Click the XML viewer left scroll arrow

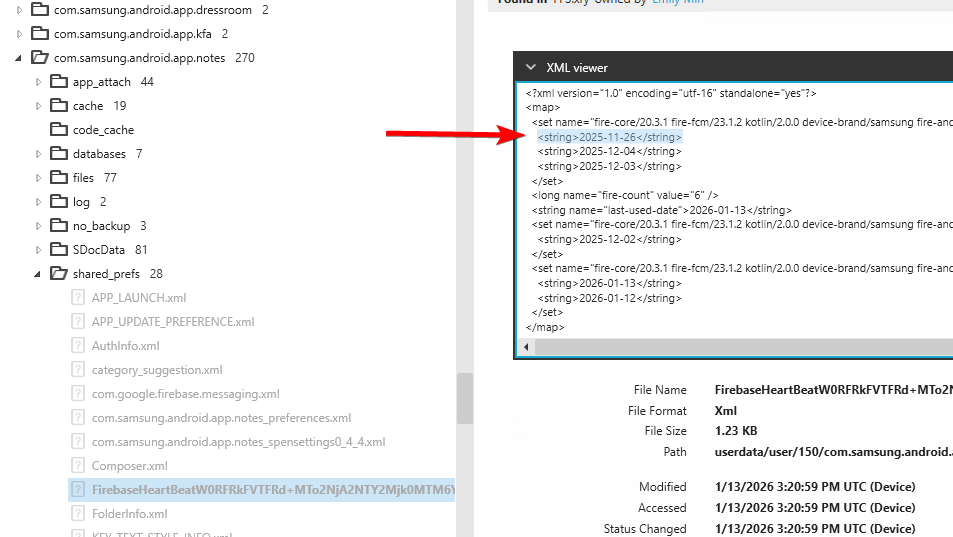pos(526,347)
